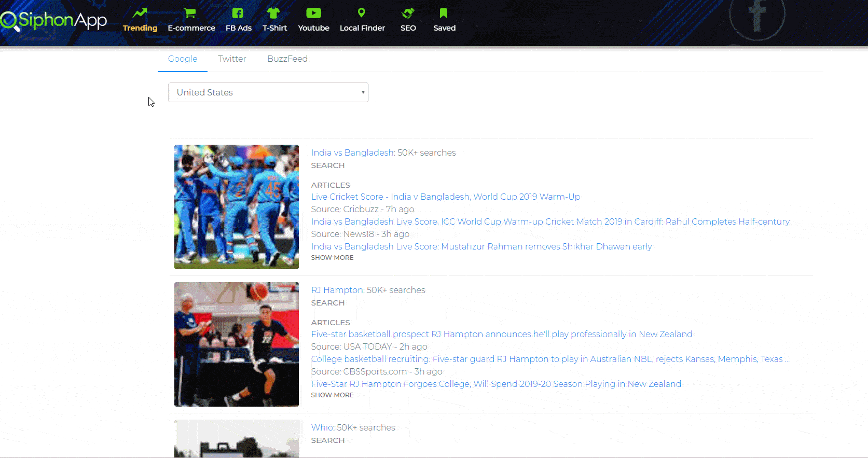Open News18 Rahul Completes Half-century article
868x458 pixels.
pyautogui.click(x=550, y=221)
